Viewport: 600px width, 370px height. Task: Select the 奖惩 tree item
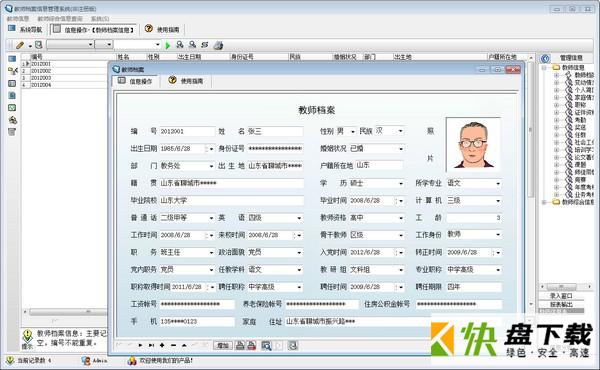click(580, 127)
